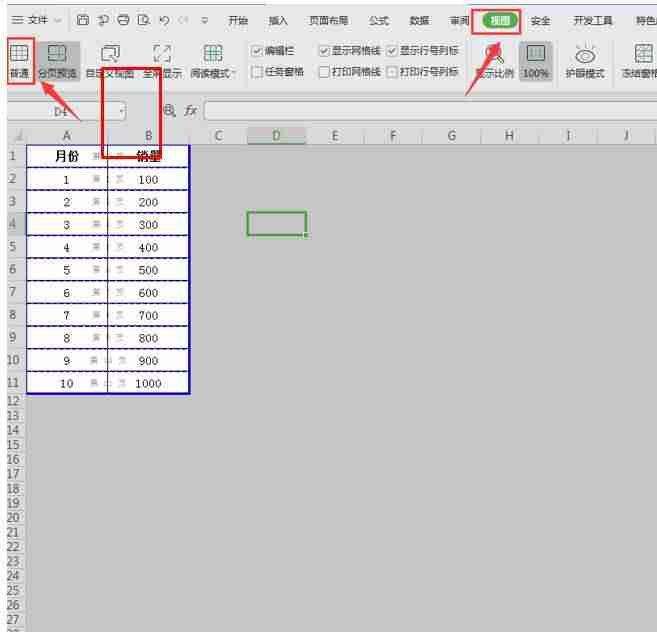Activate 全屏显示 full screen
The height and width of the screenshot is (632, 657).
(x=163, y=61)
